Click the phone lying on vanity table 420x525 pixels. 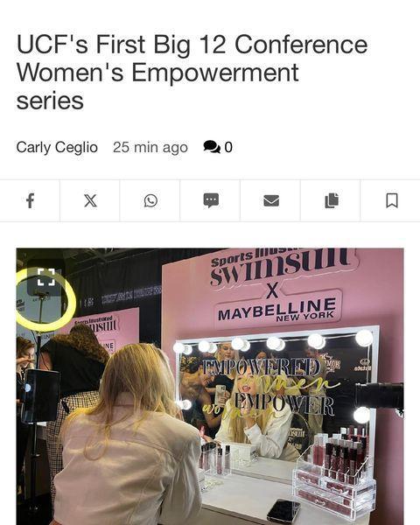point(283,511)
